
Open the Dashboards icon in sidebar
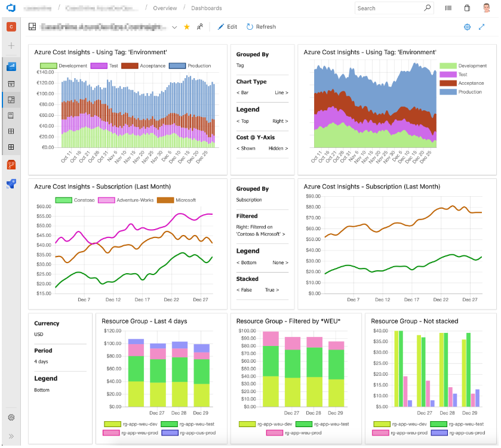pyautogui.click(x=11, y=100)
